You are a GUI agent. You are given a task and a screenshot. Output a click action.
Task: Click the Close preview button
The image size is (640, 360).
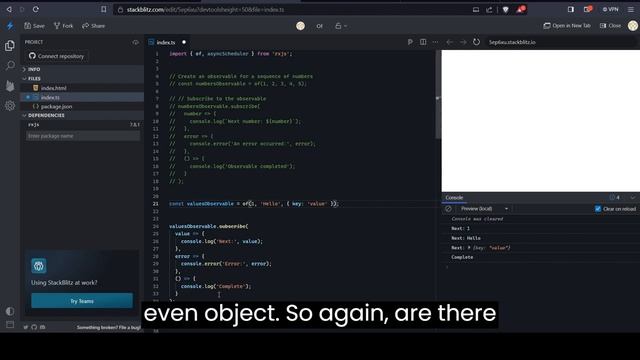click(x=610, y=26)
